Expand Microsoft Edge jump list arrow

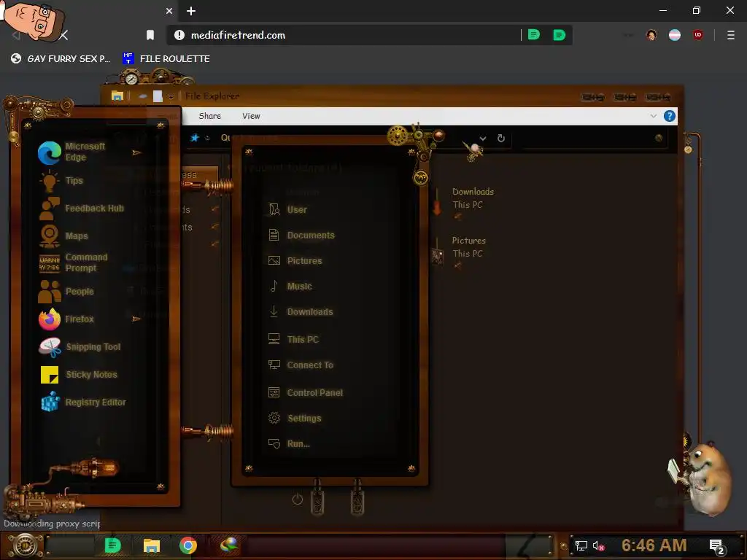click(x=136, y=152)
